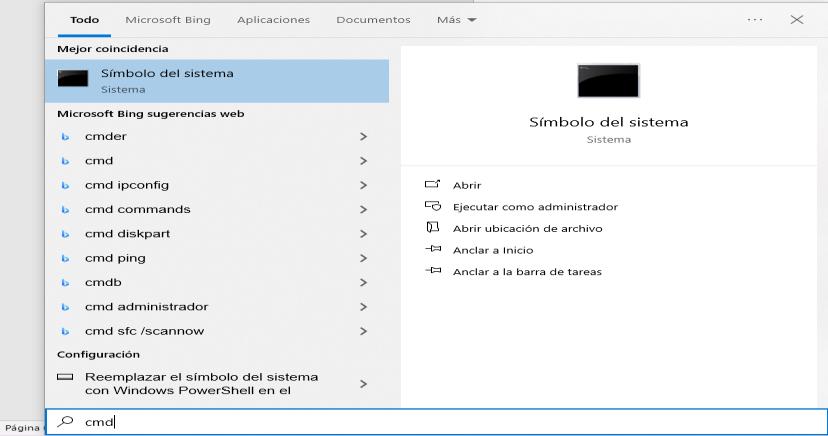
Task: Expand the cmdb suggestion arrow
Action: tap(363, 282)
